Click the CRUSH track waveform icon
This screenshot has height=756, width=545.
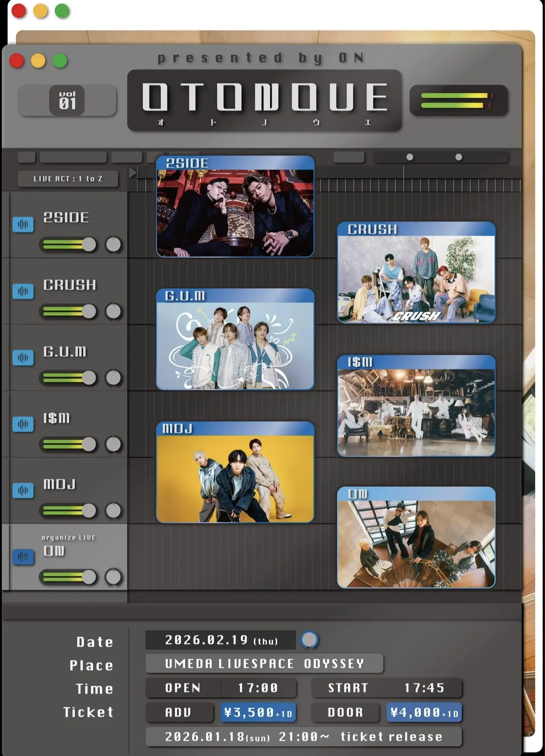pos(23,291)
